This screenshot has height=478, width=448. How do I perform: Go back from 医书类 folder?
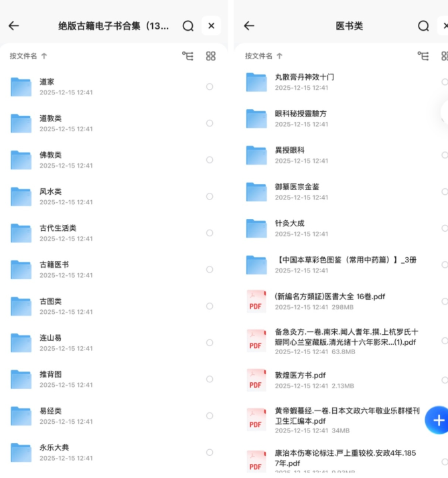(249, 26)
